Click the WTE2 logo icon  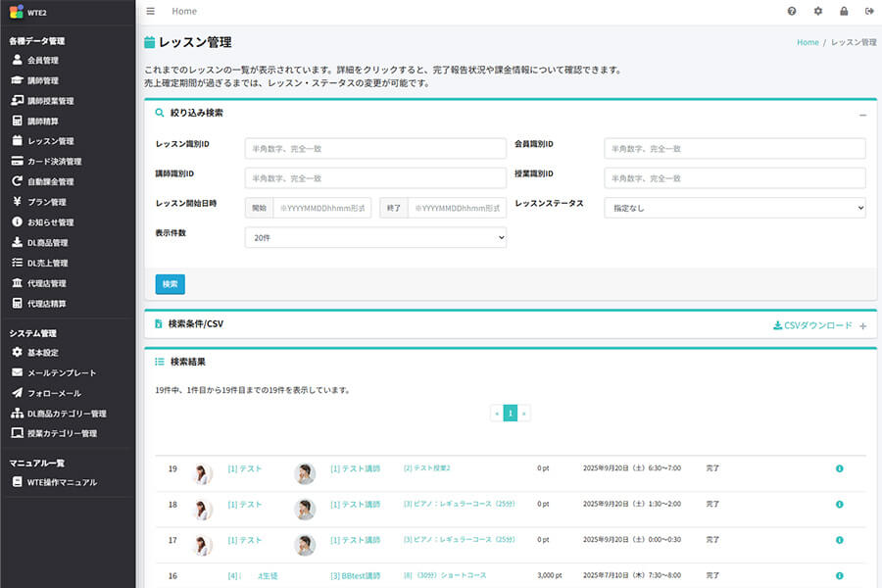coord(16,12)
